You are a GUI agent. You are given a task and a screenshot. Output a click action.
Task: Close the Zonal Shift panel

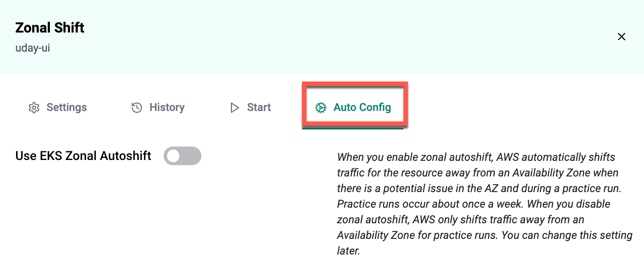point(621,37)
